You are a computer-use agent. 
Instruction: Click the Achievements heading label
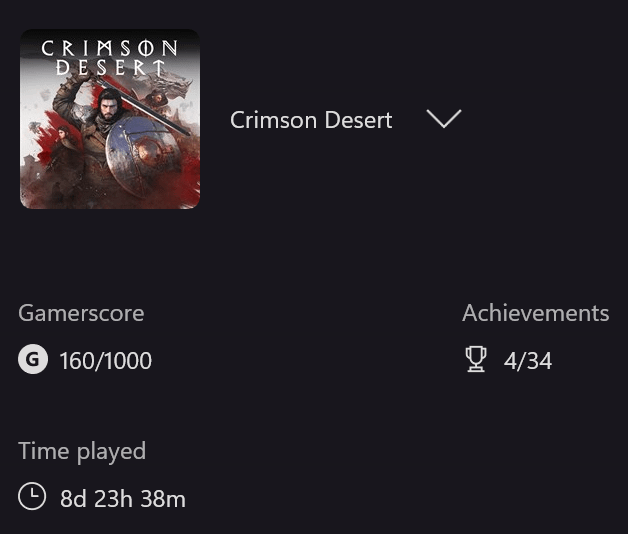point(535,313)
